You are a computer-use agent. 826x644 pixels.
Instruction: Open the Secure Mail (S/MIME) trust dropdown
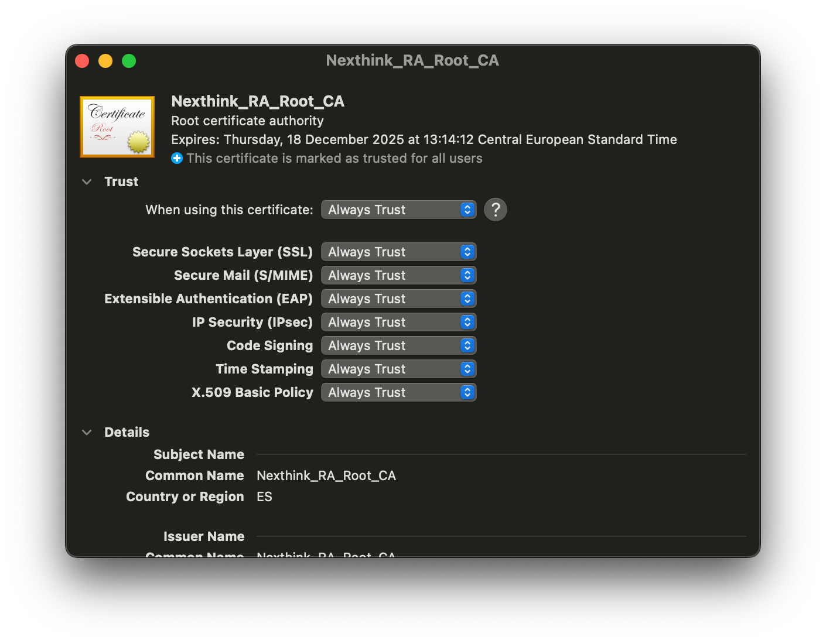[398, 275]
